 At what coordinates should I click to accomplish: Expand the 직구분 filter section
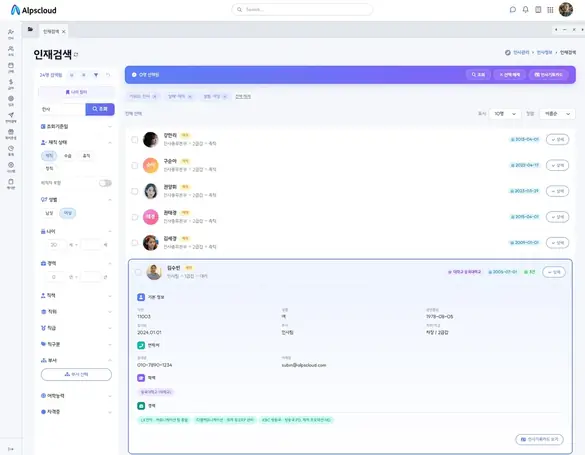tap(76, 344)
